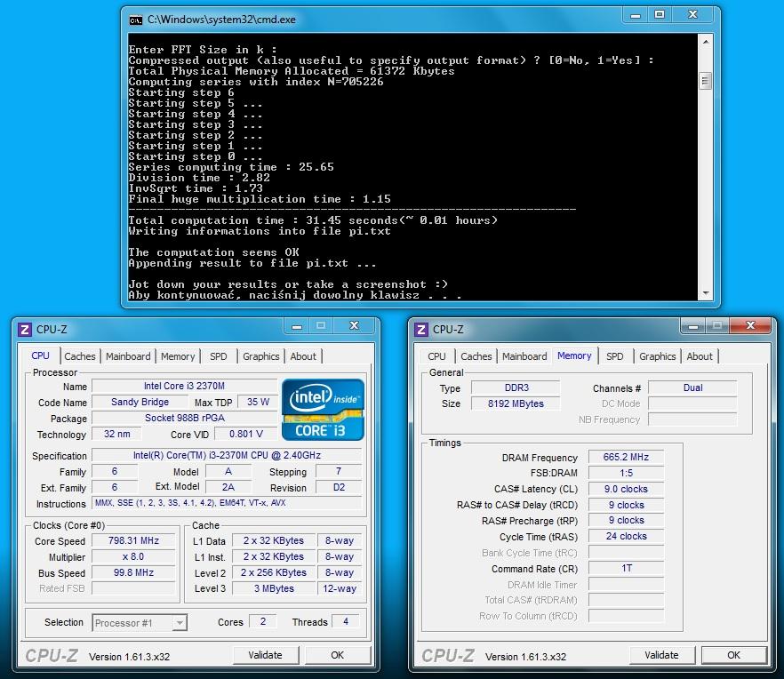This screenshot has height=679, width=784.
Task: Open the Caches tab in left CPU-Z window
Action: pos(79,356)
